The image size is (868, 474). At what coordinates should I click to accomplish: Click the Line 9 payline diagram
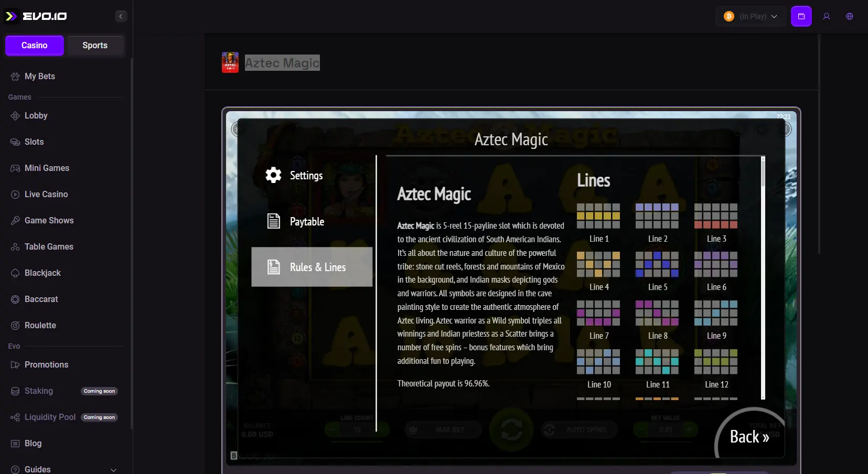tap(716, 313)
